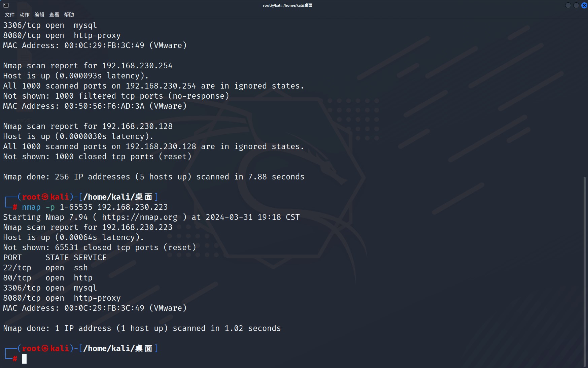This screenshot has height=368, width=588.
Task: Open the 查看 menu
Action: (x=54, y=14)
